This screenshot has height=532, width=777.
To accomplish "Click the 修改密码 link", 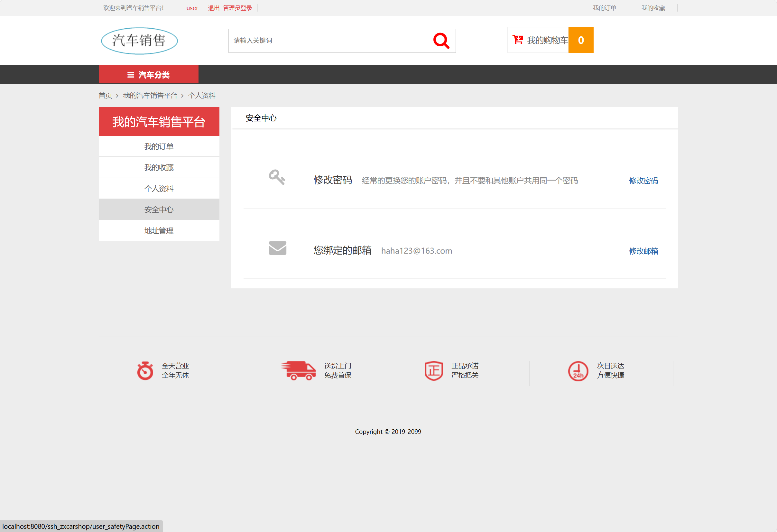I will pyautogui.click(x=643, y=181).
